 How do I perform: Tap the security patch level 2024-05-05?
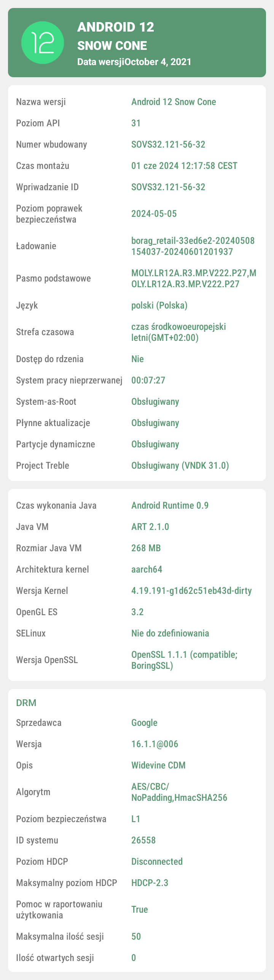coord(154,214)
